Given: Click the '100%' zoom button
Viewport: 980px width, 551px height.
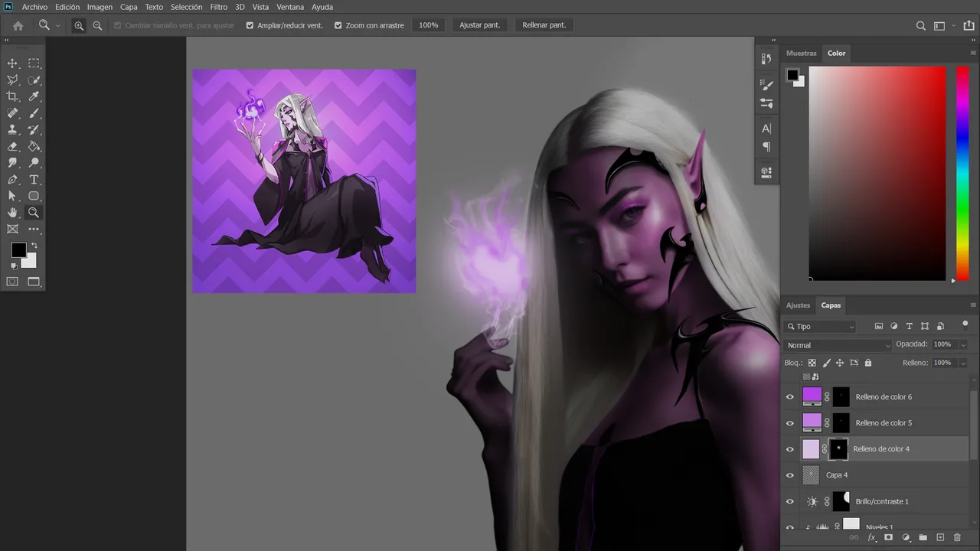Looking at the screenshot, I should coord(429,25).
